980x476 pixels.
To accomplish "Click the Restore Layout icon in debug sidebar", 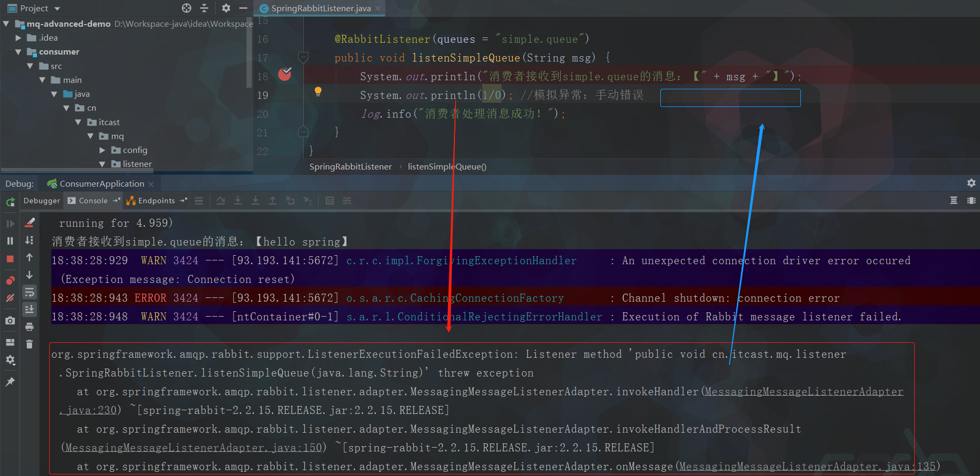I will coord(10,342).
